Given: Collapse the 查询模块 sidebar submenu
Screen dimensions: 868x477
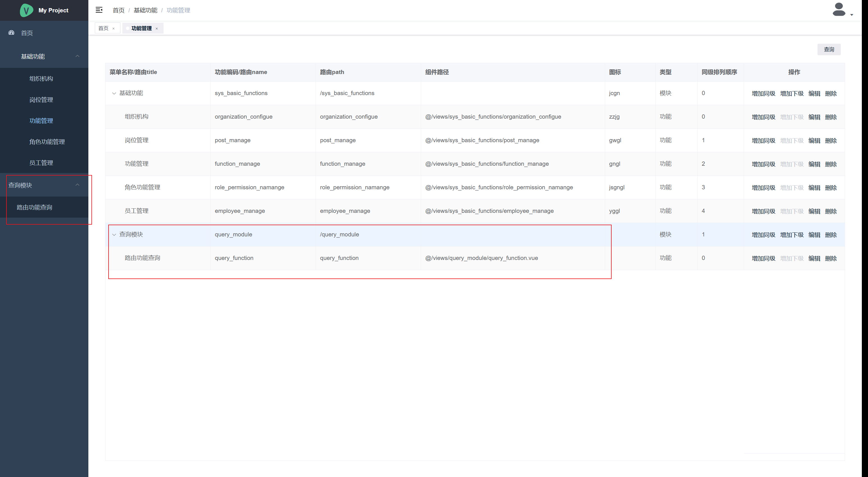Looking at the screenshot, I should [77, 185].
